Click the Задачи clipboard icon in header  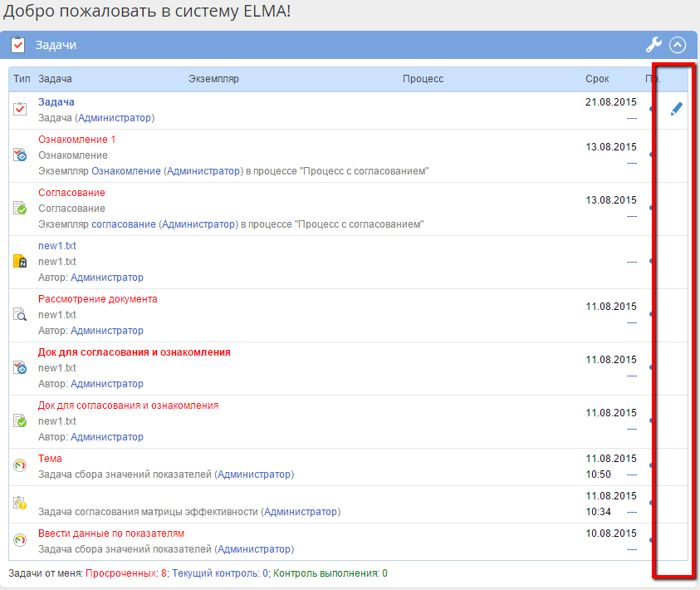coord(19,46)
